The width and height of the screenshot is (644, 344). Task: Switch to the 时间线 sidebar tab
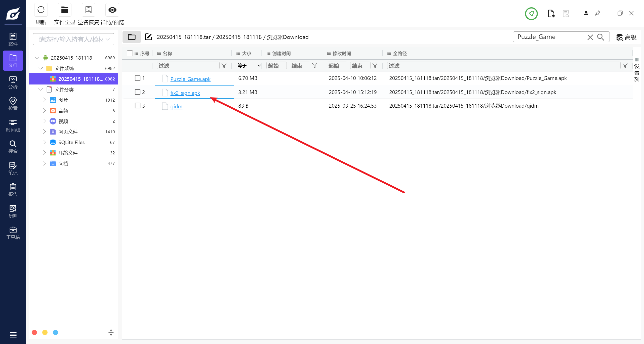tap(13, 125)
